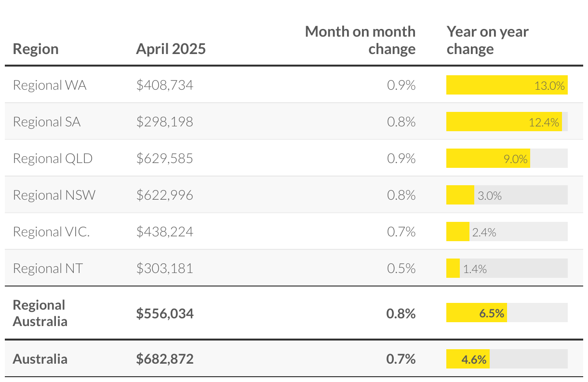This screenshot has width=588, height=382.
Task: Click the Regional NT row label
Action: 48,269
